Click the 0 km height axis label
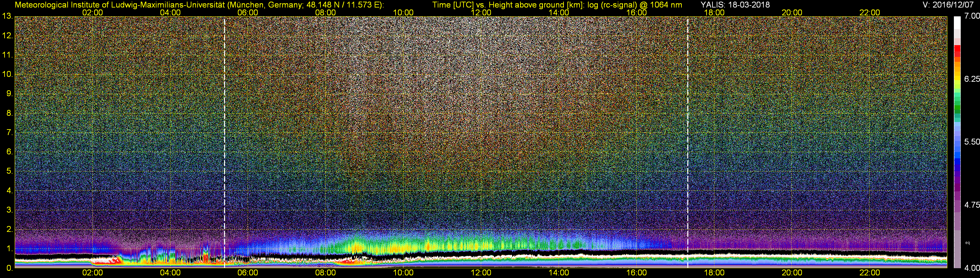 click(9, 268)
